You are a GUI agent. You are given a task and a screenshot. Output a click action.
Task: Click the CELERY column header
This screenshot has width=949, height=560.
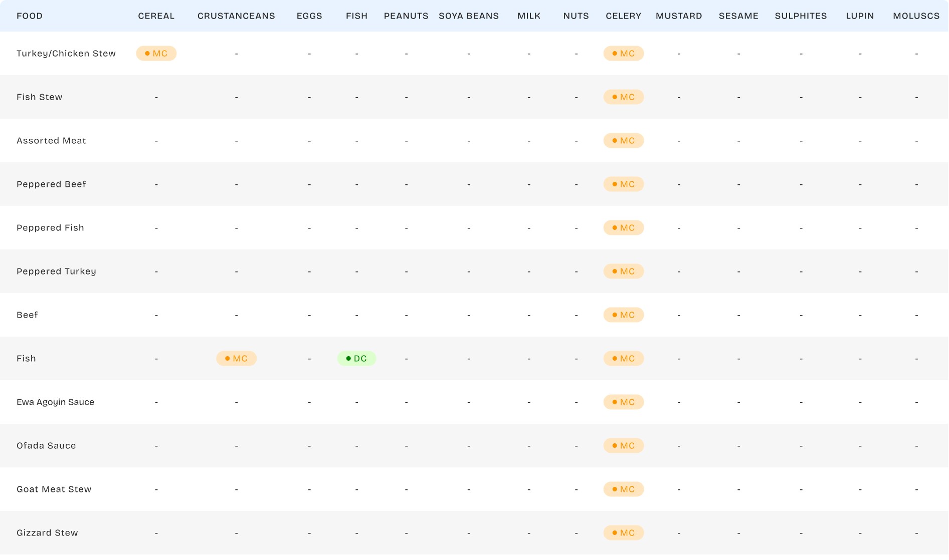623,16
